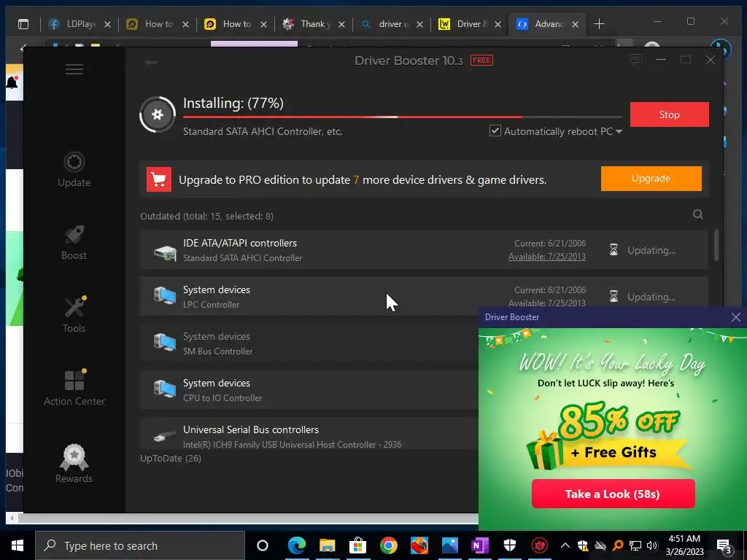Open Available 7/25/2013 link for SATA AHCI
Viewport: 747px width, 560px height.
click(547, 256)
